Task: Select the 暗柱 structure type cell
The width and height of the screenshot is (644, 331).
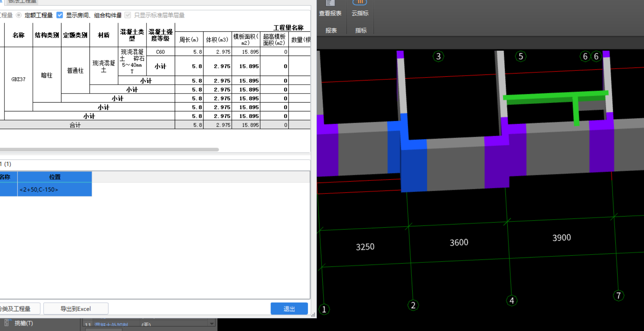Action: pos(47,75)
